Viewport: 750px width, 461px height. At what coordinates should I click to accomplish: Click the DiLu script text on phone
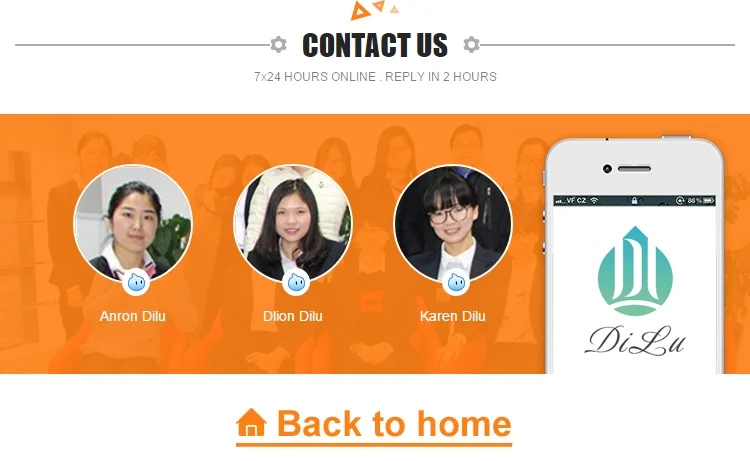click(x=635, y=340)
